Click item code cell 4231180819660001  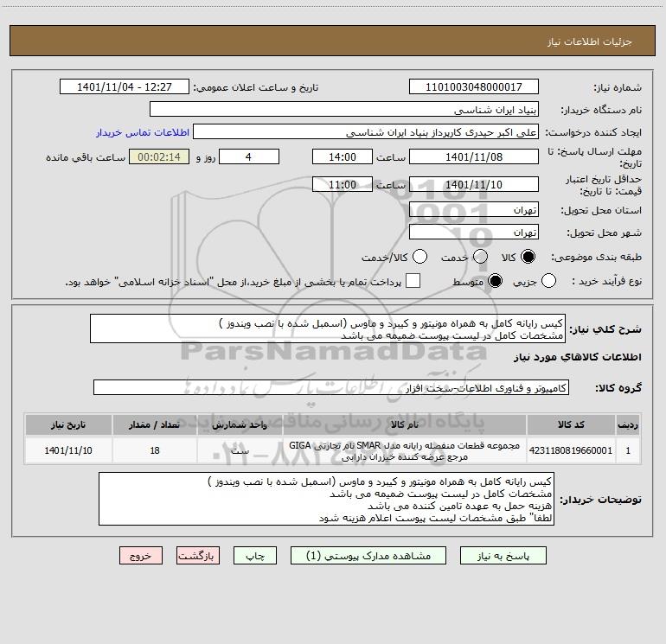tap(571, 450)
